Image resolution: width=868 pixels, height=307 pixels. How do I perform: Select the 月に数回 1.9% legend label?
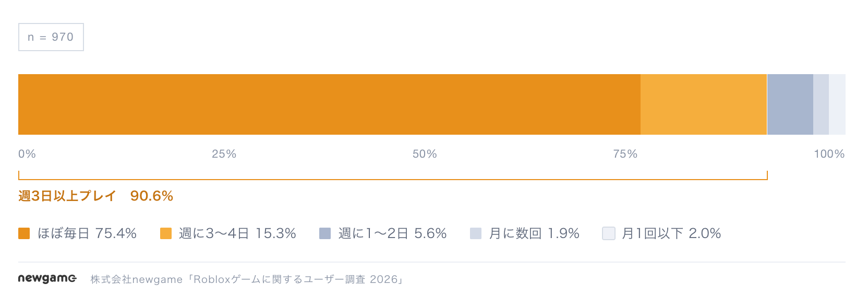point(534,233)
